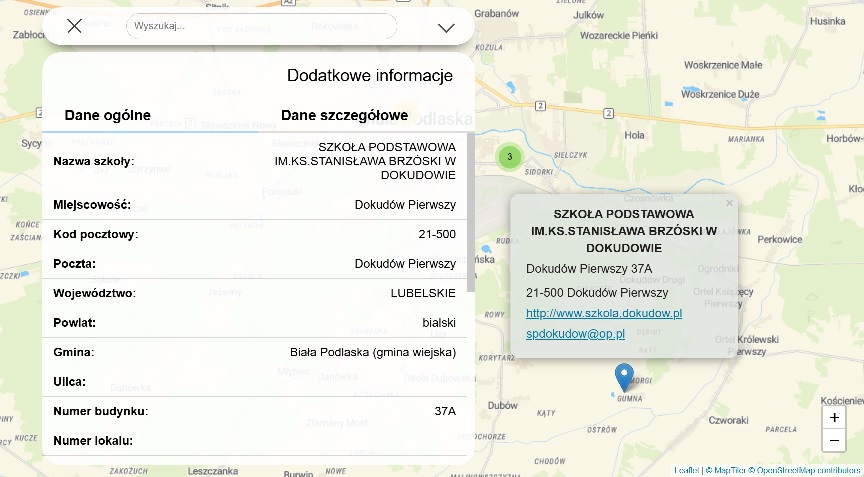
Task: Click the 'Poczta:' label
Action: click(74, 264)
